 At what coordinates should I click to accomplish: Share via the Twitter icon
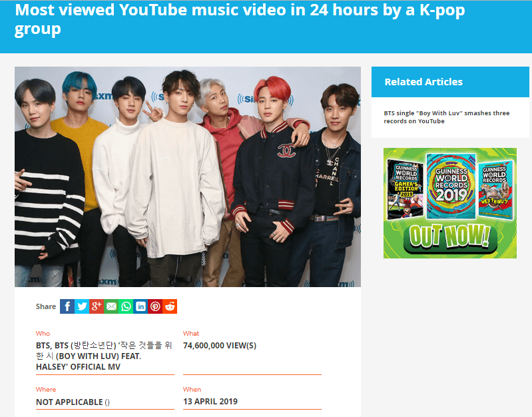pyautogui.click(x=82, y=306)
